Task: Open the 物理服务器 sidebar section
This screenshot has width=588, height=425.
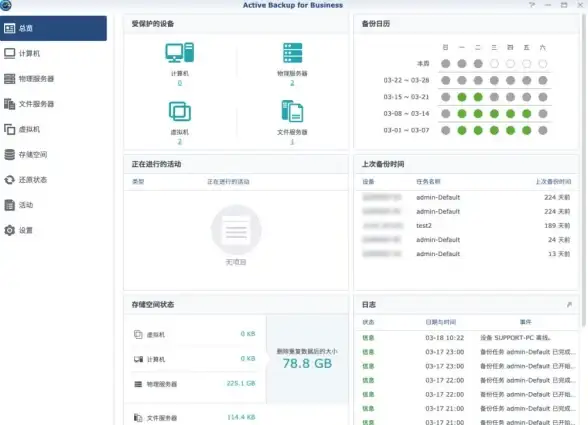Action: click(x=53, y=79)
